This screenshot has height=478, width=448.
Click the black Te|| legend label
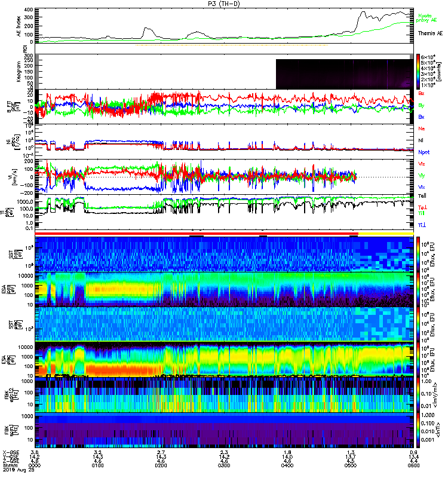422,196
